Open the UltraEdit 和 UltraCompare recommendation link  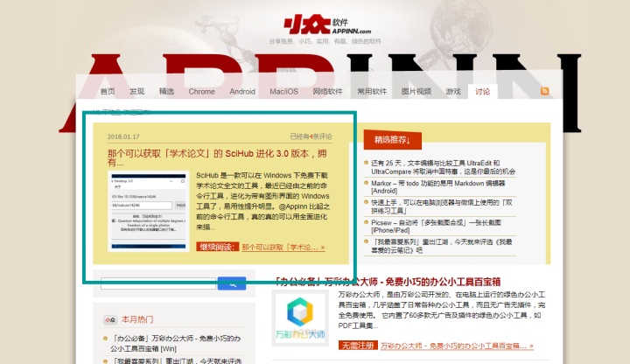[x=443, y=167]
